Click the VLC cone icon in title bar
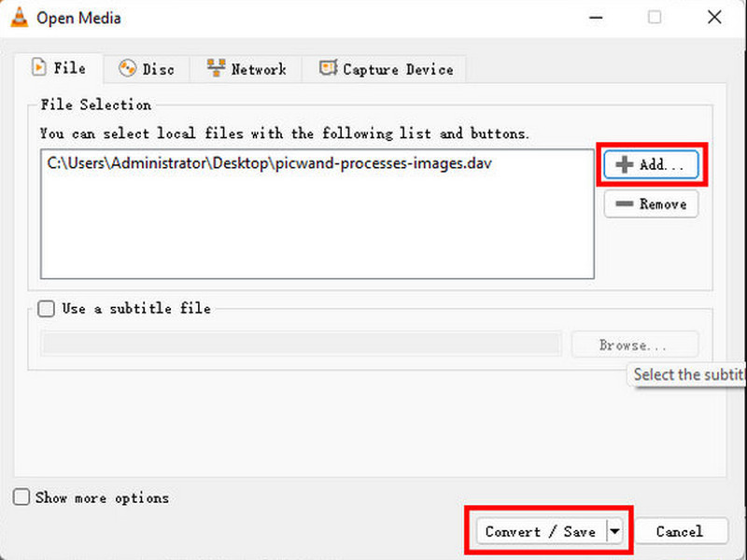Viewport: 747px width, 560px height. click(18, 18)
